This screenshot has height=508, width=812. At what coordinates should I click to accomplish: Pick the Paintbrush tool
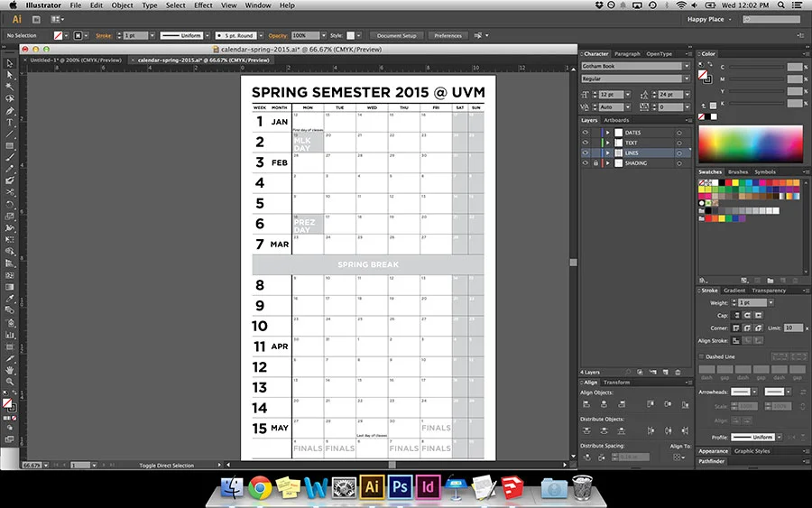click(x=9, y=157)
